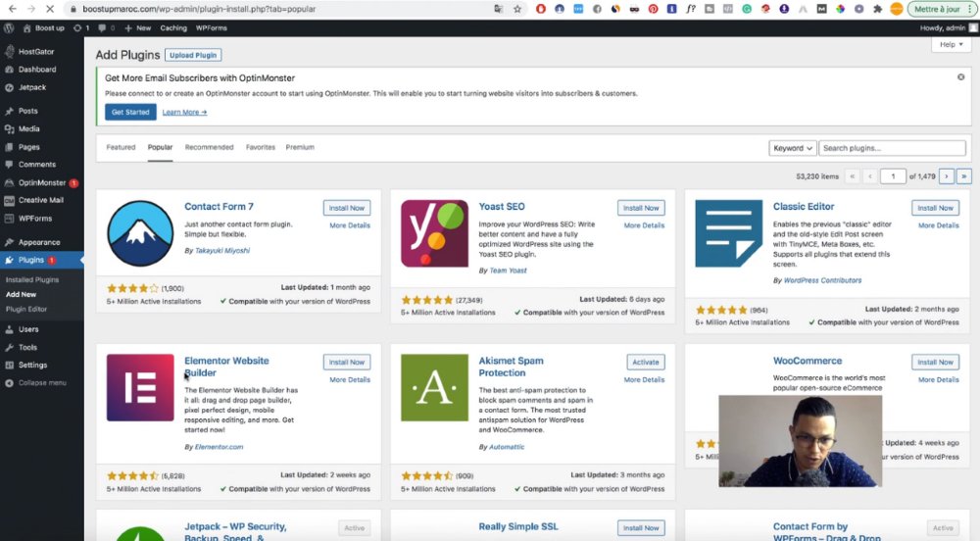
Task: Activate Akismet Spam Protection
Action: [646, 363]
